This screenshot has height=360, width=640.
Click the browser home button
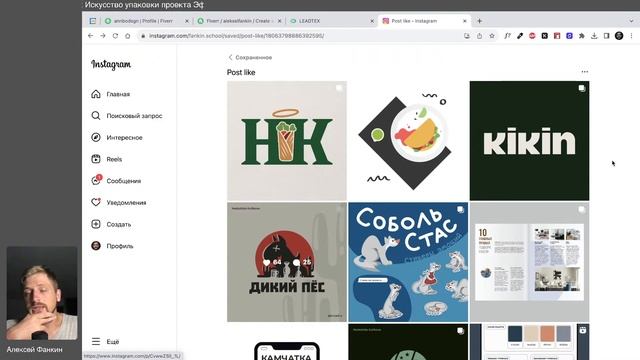(x=127, y=36)
